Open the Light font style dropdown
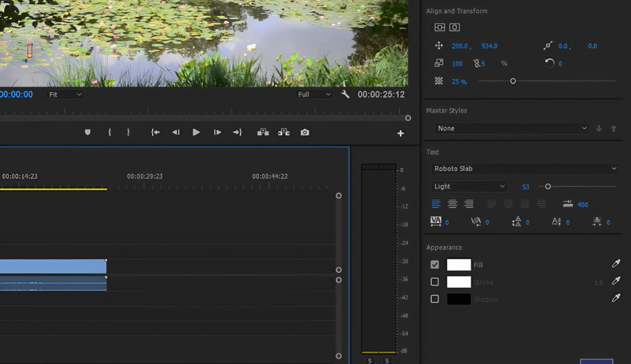 [469, 186]
